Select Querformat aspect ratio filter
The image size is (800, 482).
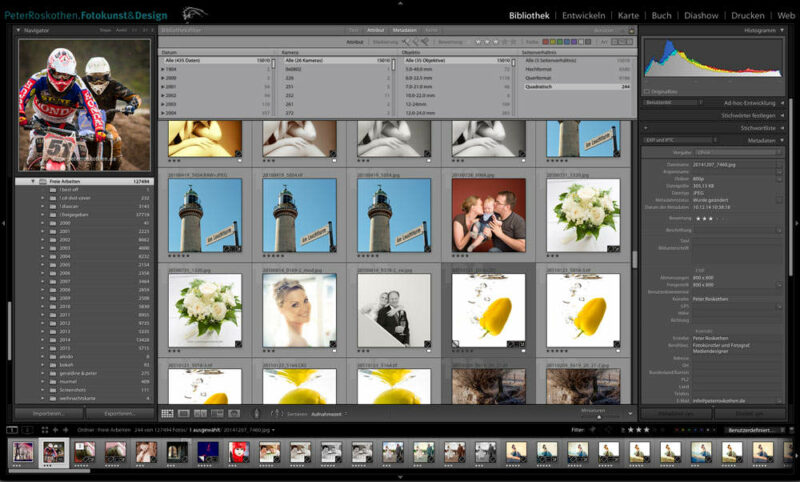(578, 78)
